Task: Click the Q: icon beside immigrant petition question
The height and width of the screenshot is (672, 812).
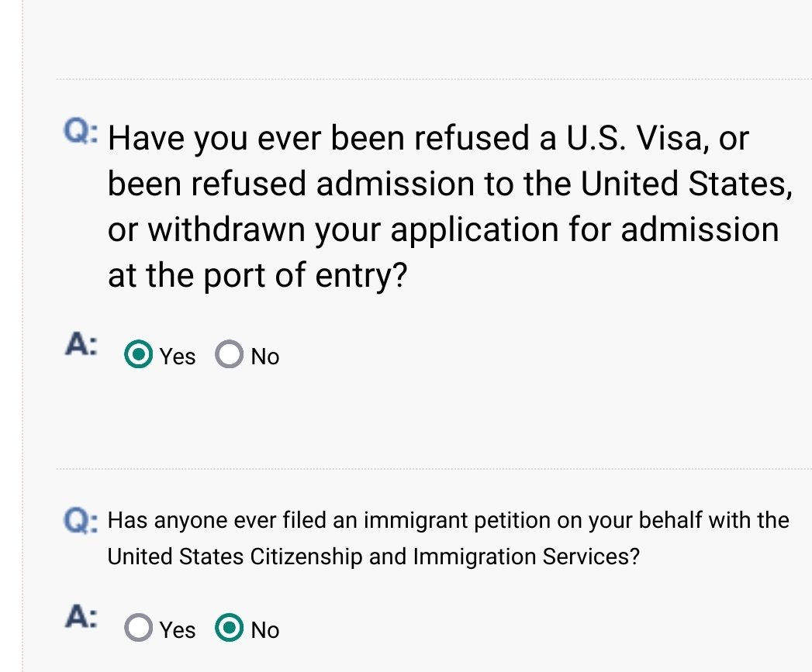Action: (x=80, y=520)
